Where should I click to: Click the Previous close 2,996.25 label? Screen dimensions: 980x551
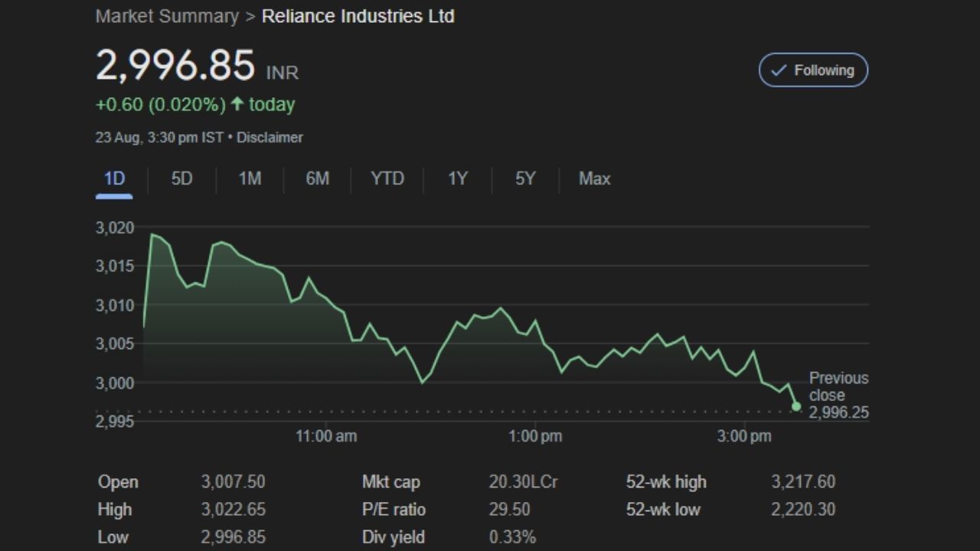pos(839,396)
